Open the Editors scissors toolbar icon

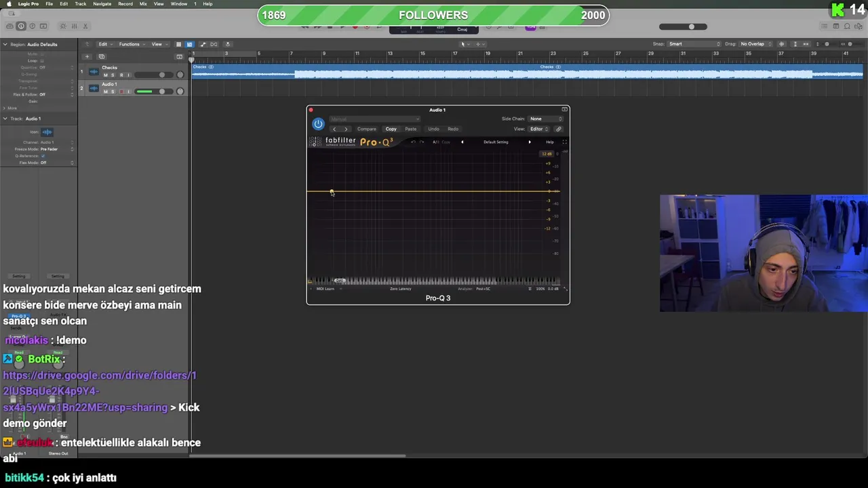coord(85,26)
